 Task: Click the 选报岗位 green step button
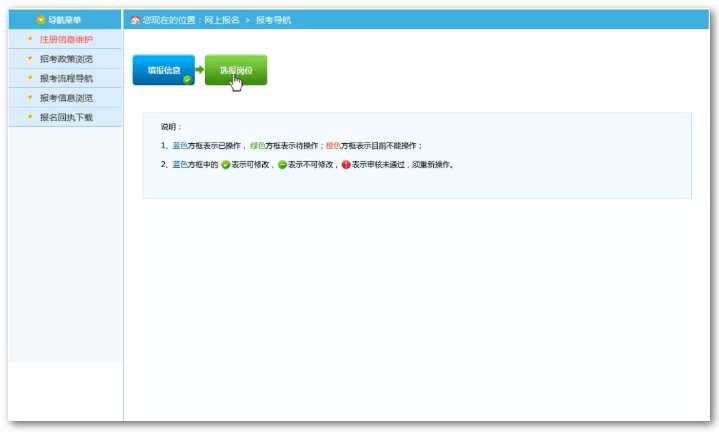coord(236,70)
